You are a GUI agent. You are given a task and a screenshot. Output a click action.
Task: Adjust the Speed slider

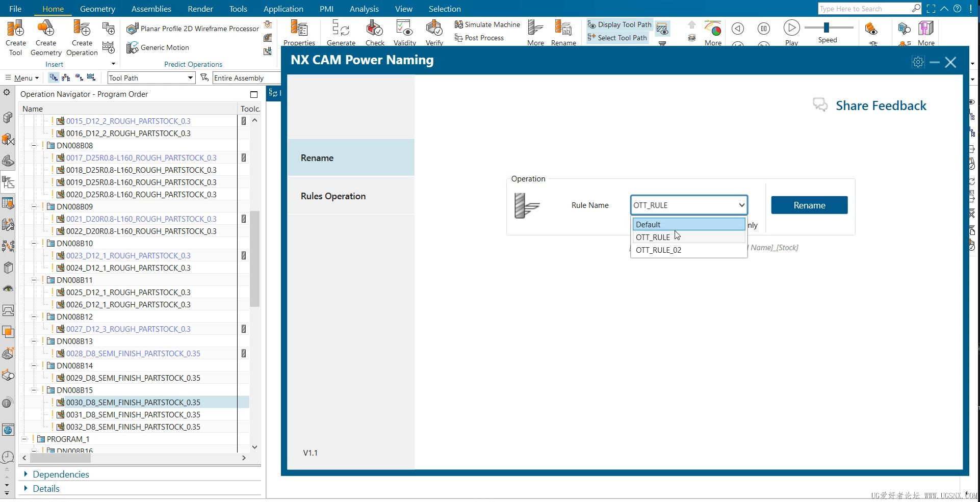(827, 28)
